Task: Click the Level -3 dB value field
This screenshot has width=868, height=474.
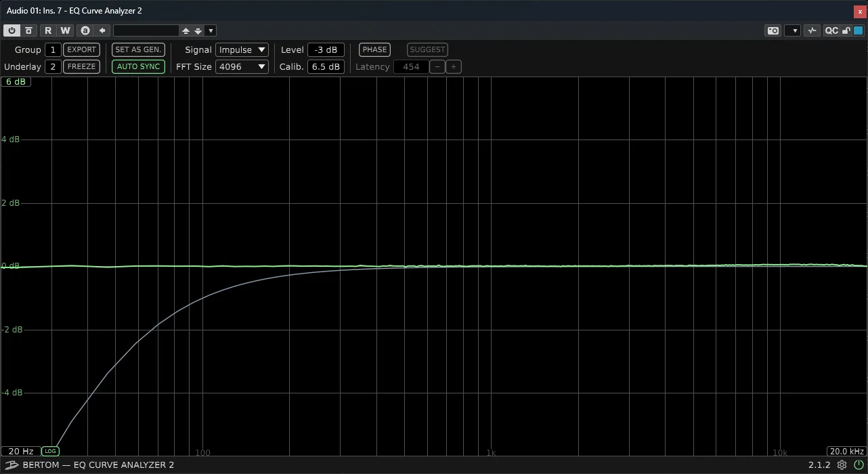Action: pyautogui.click(x=326, y=49)
